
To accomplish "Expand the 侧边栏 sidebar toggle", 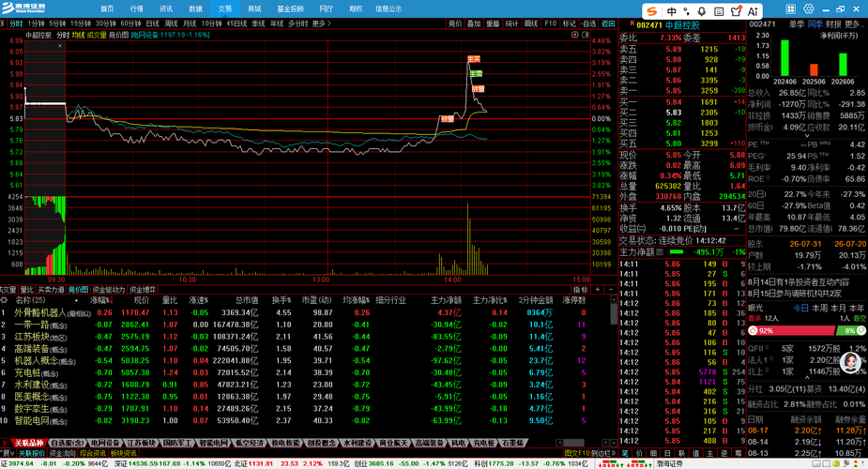I will click(x=603, y=453).
